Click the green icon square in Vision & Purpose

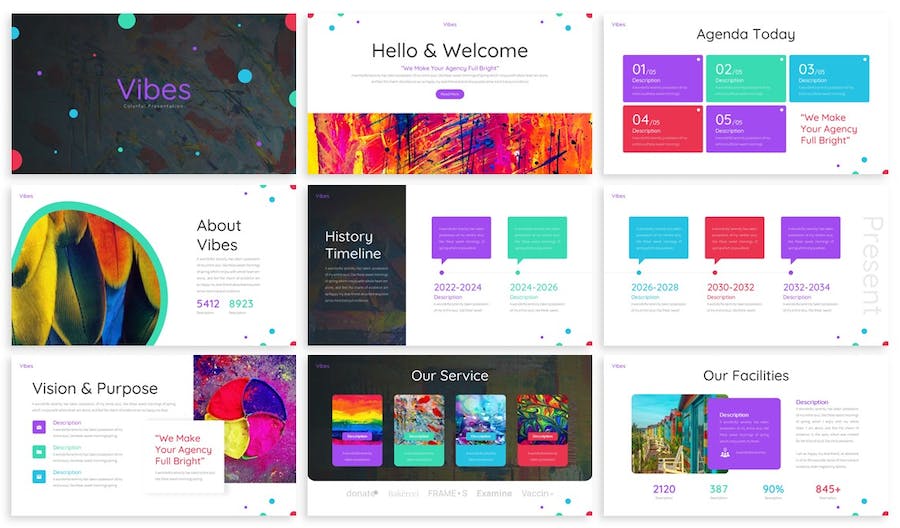(x=39, y=452)
